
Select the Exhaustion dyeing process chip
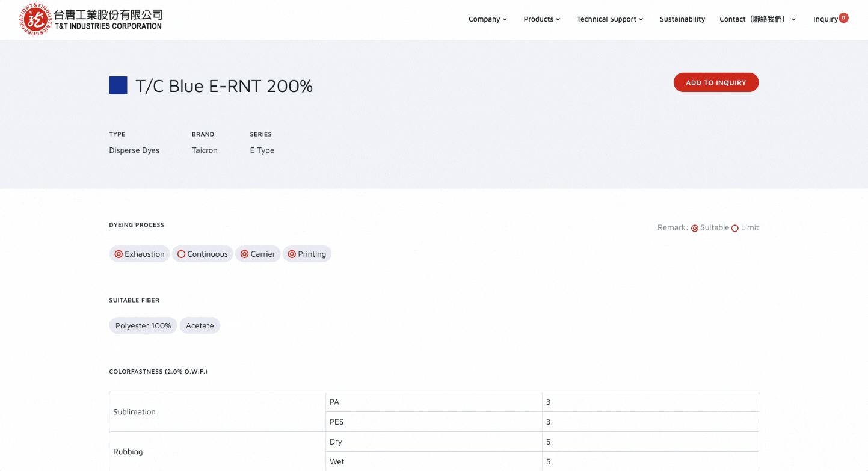coord(140,254)
